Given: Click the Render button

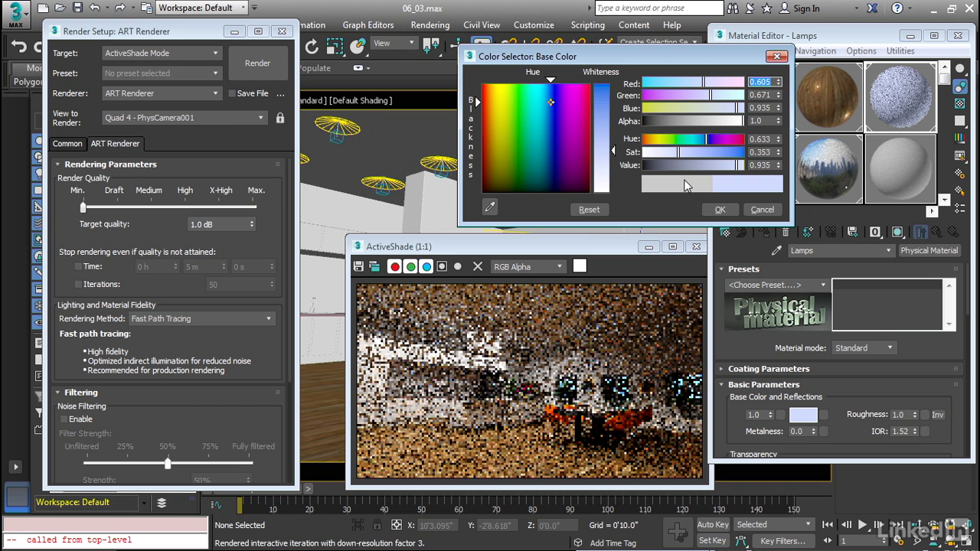Looking at the screenshot, I should point(257,64).
